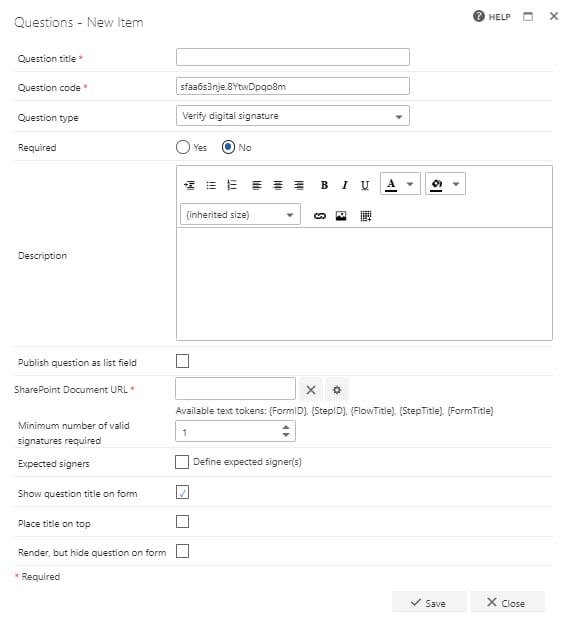Select Yes for Required
This screenshot has height=618, width=569.
point(183,147)
